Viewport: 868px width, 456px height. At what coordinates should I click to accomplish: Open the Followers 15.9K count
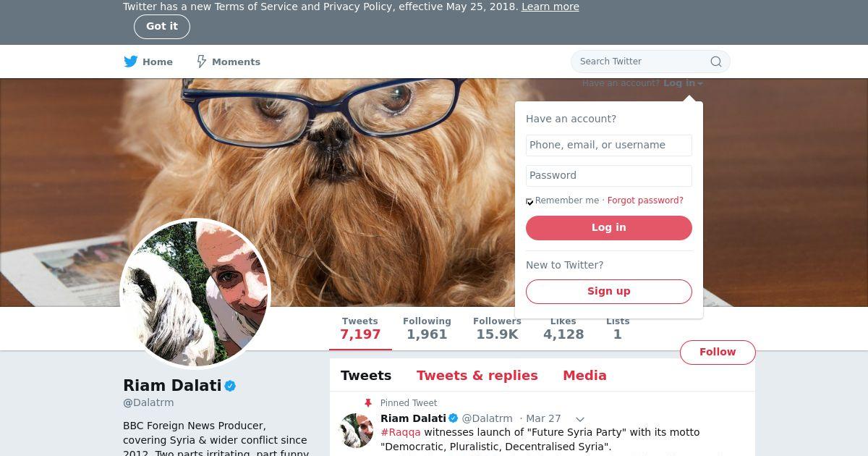(497, 329)
